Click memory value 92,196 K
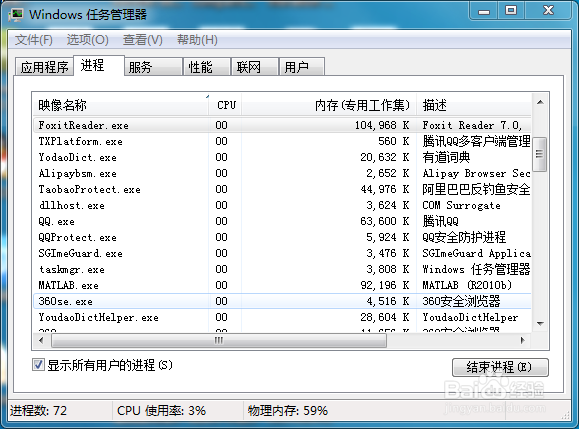 coord(385,285)
